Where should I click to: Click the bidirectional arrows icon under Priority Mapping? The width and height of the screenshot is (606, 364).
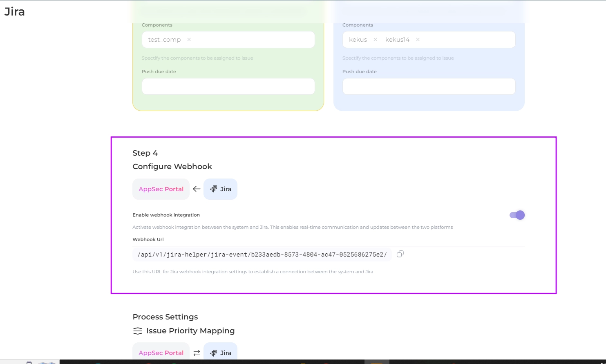coord(197,353)
